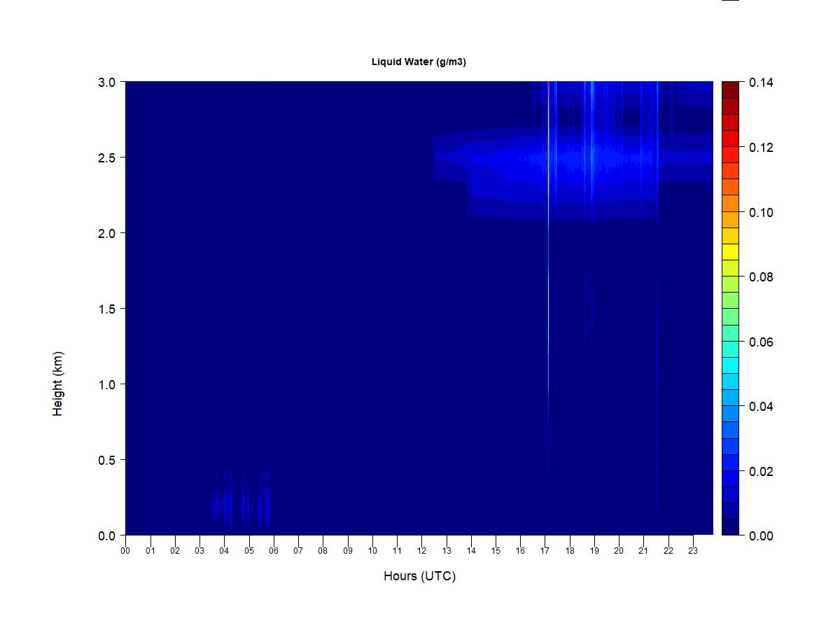Image resolution: width=840 pixels, height=630 pixels.
Task: Click the Hours (UTC) axis label
Action: coord(419,576)
